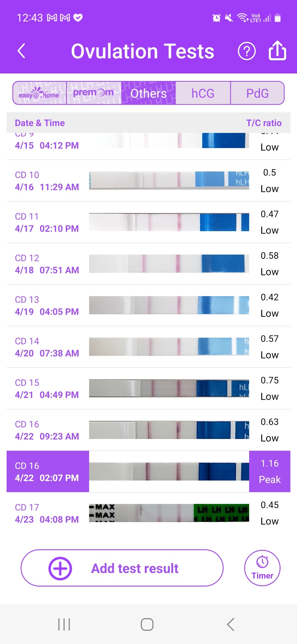
Task: Select CD 10 4/16 test entry
Action: [x=47, y=181]
